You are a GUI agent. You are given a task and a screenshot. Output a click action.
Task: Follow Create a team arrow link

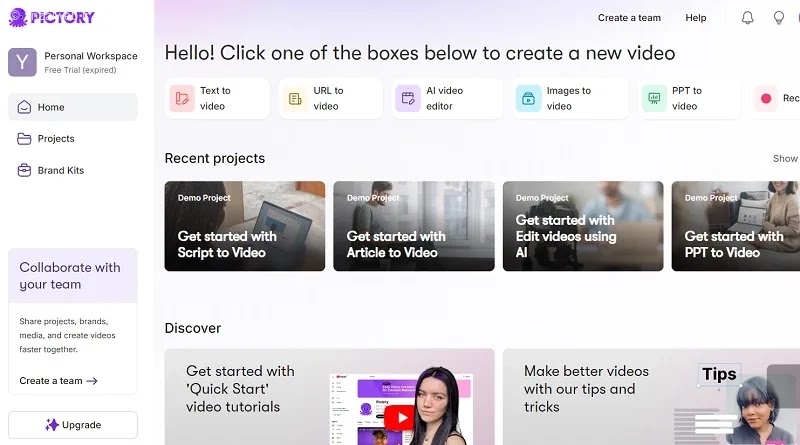58,381
